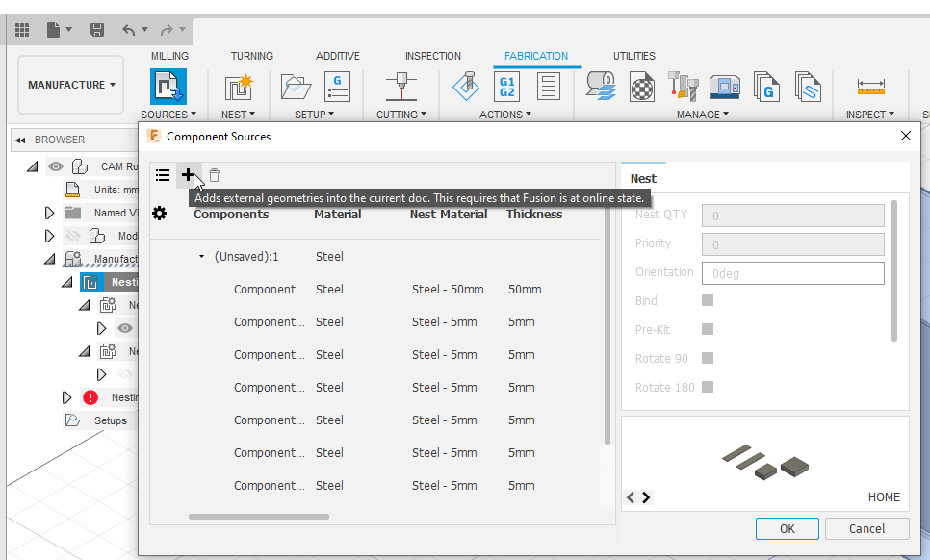Click the G1 G2 post process icon
930x560 pixels.
507,87
